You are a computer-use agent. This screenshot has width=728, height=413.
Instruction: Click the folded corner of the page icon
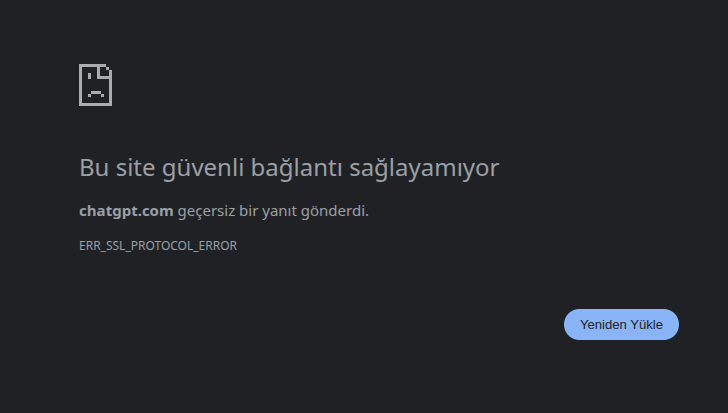pos(106,71)
